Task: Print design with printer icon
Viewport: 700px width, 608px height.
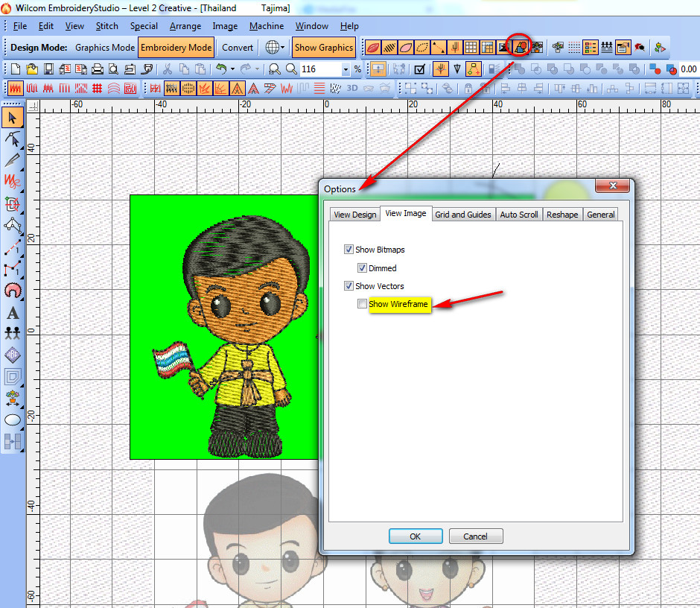Action: coord(98,69)
